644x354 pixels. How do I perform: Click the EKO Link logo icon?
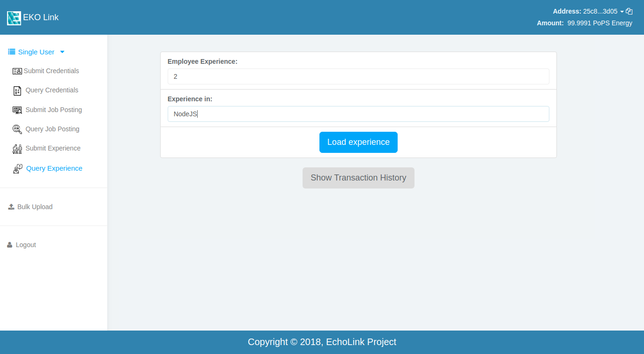[x=14, y=18]
